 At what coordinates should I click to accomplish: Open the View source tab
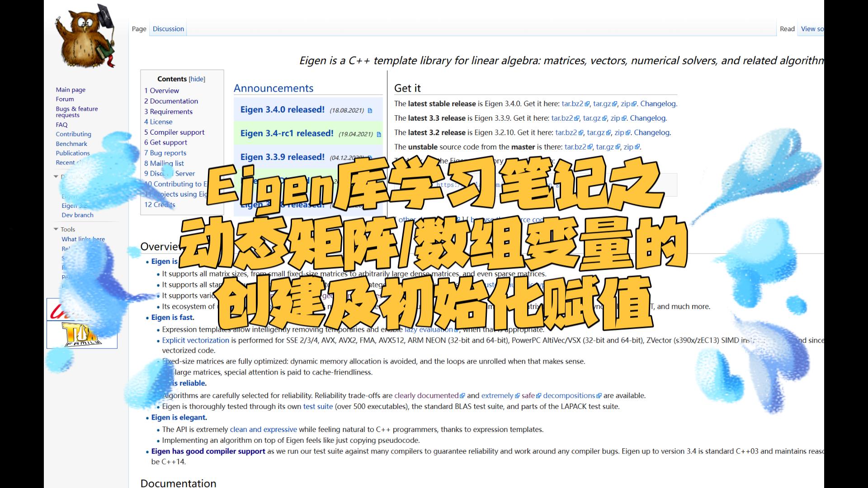(812, 29)
